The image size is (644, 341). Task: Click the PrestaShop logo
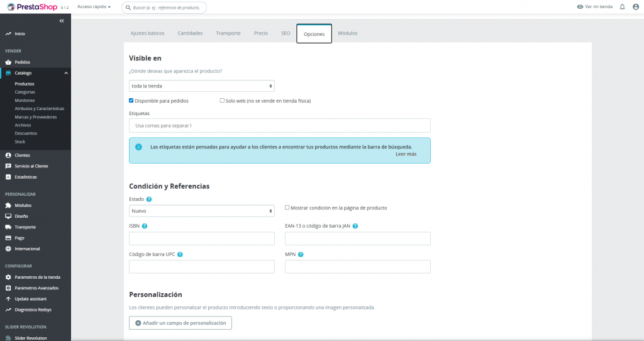[x=32, y=6]
